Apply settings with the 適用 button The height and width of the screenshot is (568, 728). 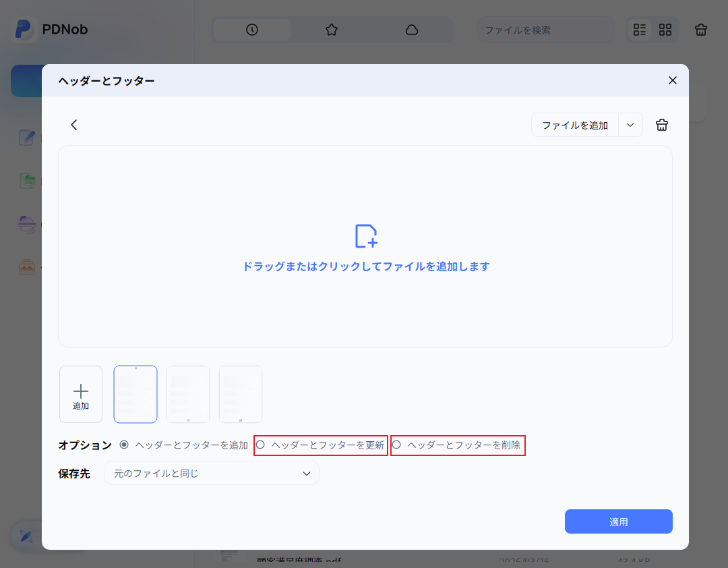click(618, 521)
